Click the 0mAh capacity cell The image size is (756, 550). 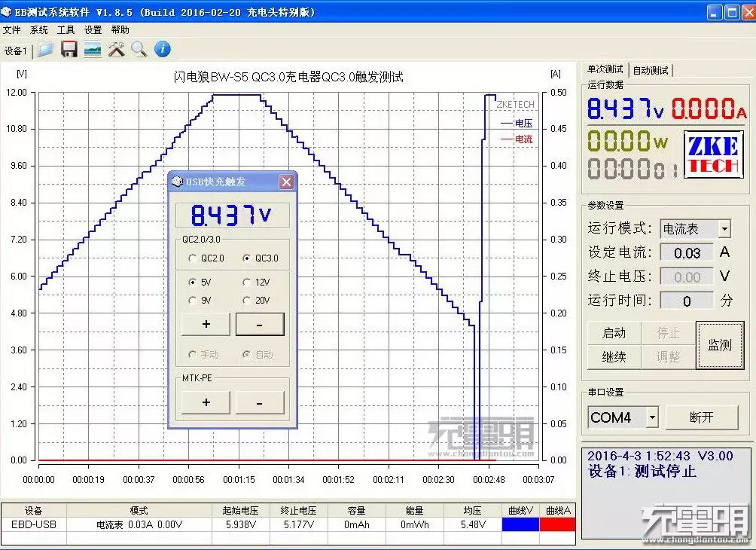[357, 524]
